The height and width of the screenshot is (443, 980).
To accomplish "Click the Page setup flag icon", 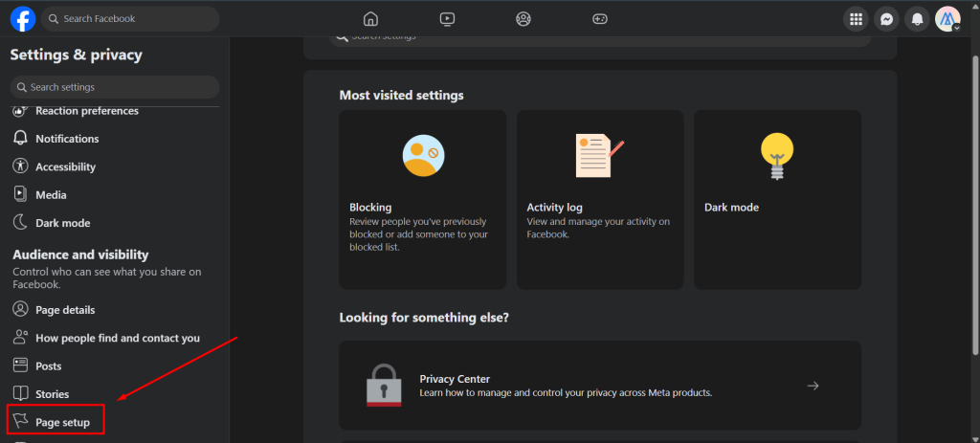I will point(21,422).
